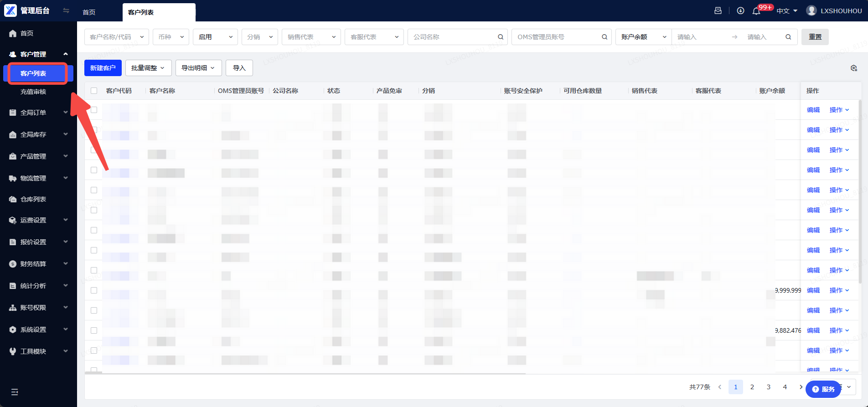Viewport: 868px width, 407px height.
Task: Open the 币种 currency dropdown
Action: 171,37
